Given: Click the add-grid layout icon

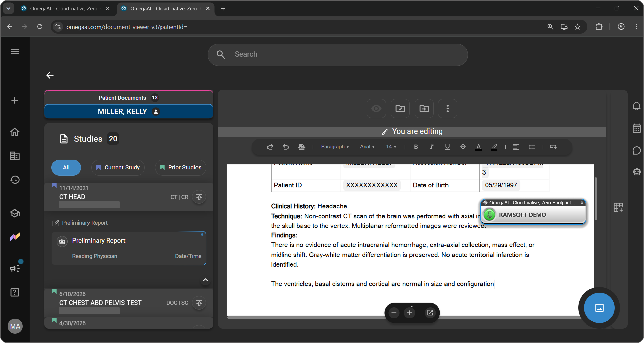Looking at the screenshot, I should tap(618, 207).
